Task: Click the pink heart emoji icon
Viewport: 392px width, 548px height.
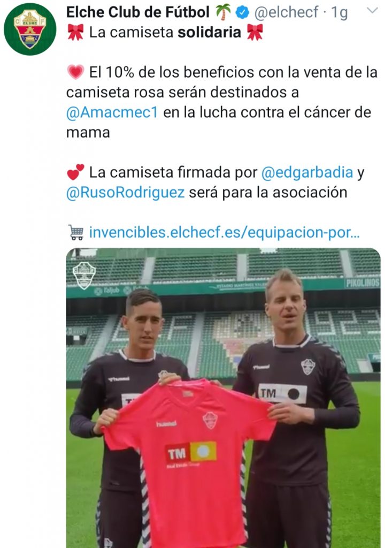Action: [75, 72]
